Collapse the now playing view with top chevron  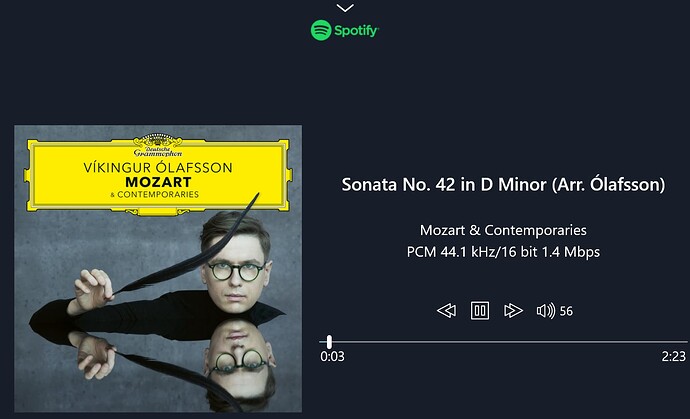point(345,8)
